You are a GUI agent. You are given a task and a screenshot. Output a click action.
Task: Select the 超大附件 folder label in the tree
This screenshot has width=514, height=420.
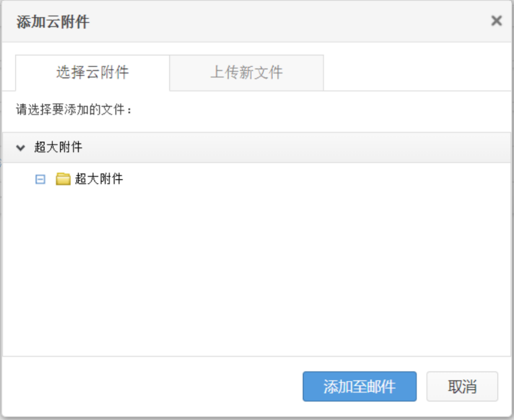coord(99,179)
